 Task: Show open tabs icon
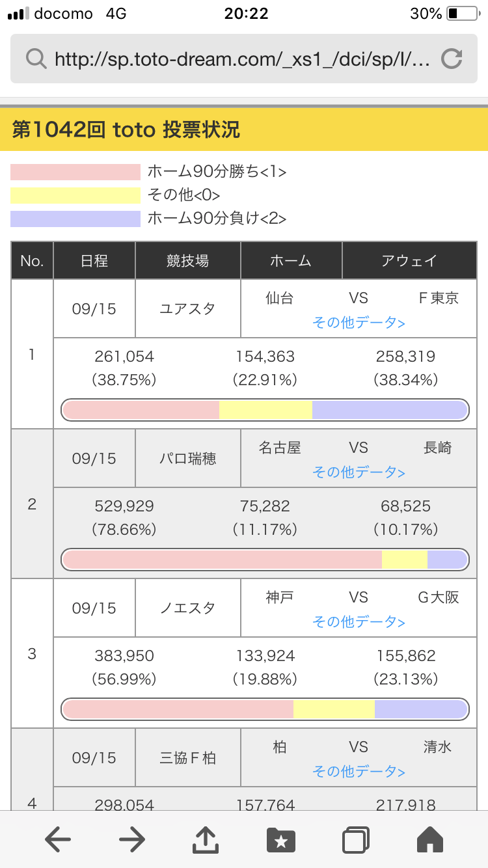pos(356,841)
